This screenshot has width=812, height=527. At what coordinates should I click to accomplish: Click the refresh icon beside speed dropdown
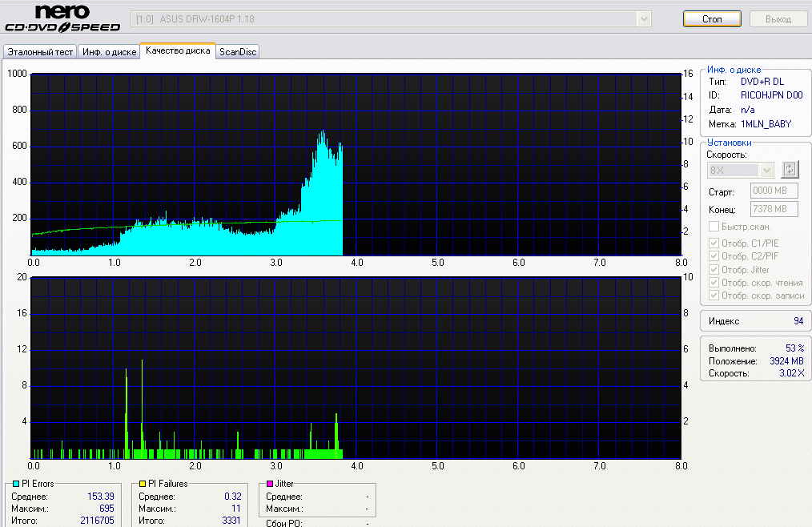790,170
